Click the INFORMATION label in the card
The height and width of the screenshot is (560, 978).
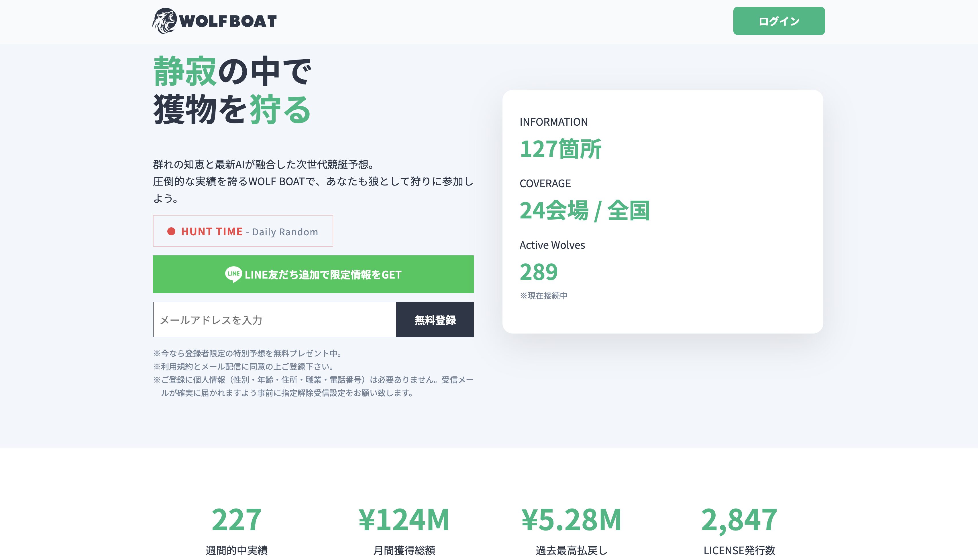pyautogui.click(x=553, y=122)
